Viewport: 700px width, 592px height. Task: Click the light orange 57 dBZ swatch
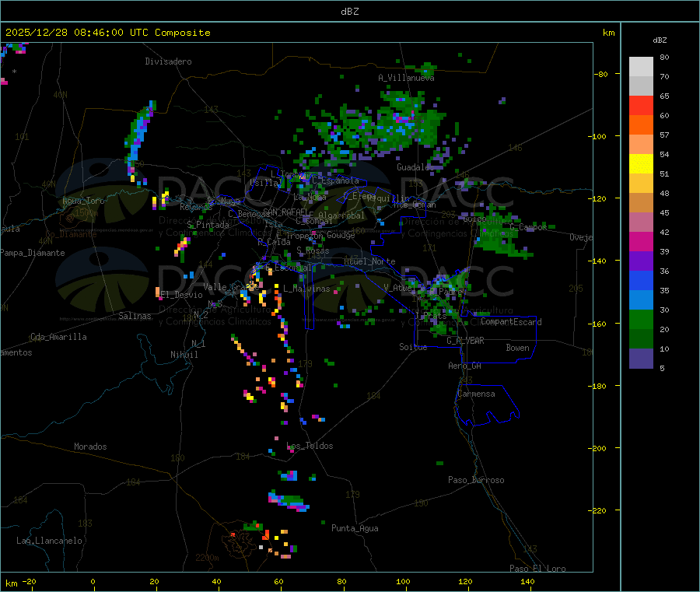(641, 144)
